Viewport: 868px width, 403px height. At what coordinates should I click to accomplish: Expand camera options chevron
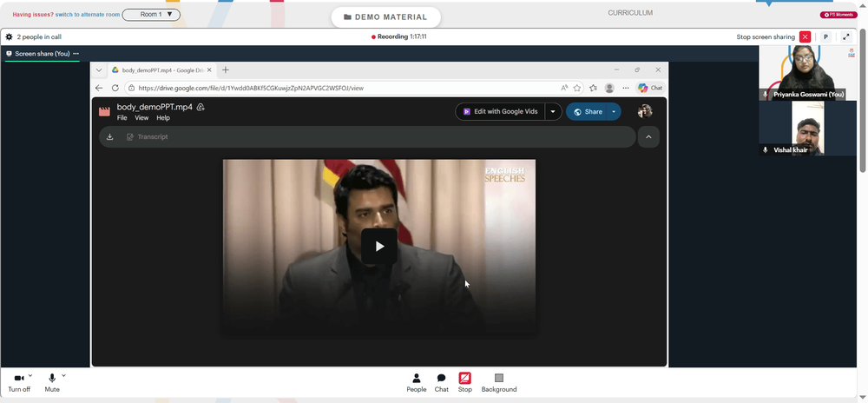point(30,375)
